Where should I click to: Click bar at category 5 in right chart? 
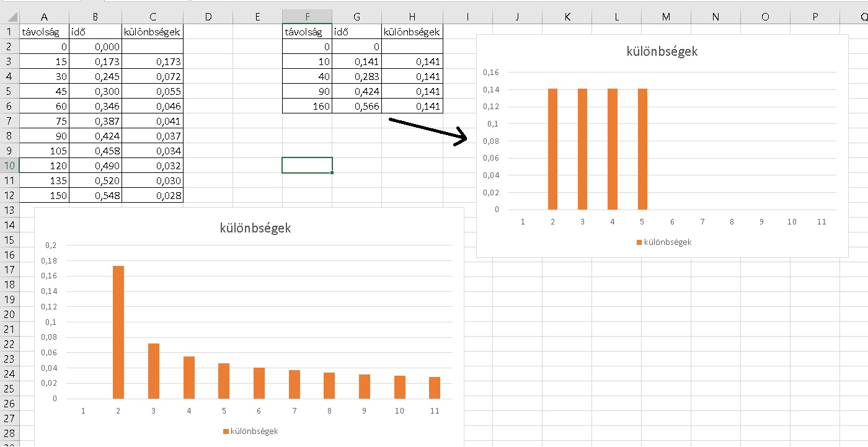tap(642, 149)
